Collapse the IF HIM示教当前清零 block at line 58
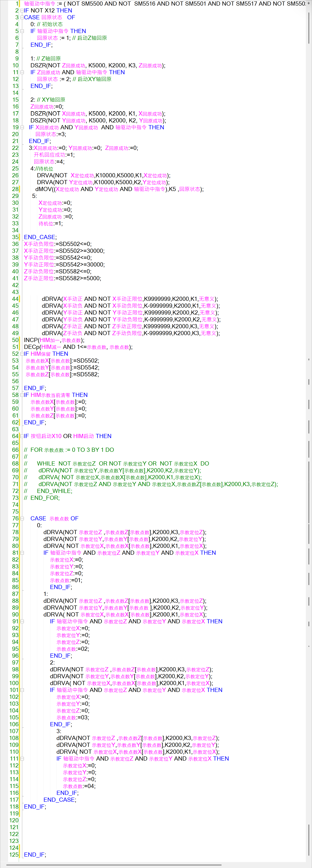The width and height of the screenshot is (312, 868). pos(22,395)
